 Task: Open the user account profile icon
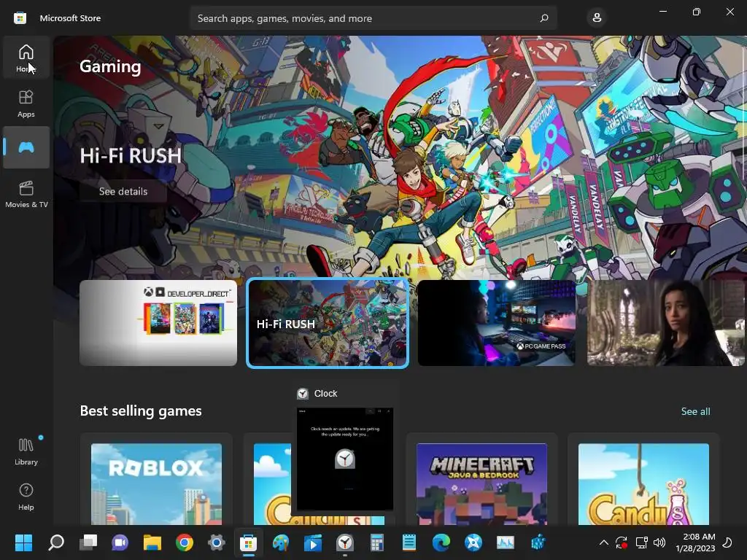[597, 18]
